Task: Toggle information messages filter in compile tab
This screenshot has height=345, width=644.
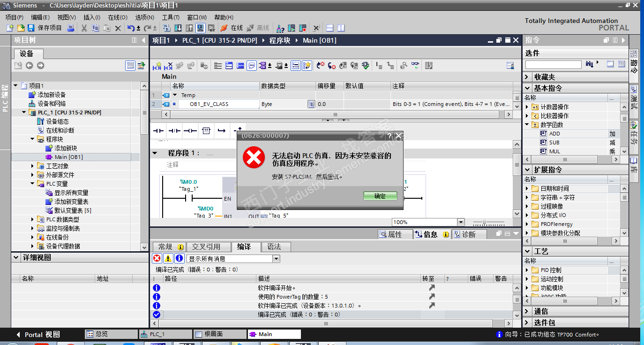Action: pos(179,258)
